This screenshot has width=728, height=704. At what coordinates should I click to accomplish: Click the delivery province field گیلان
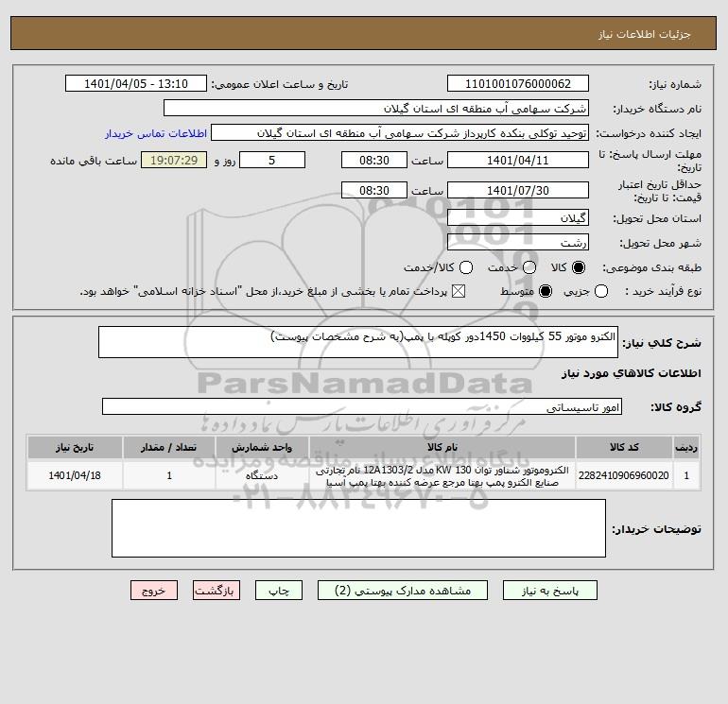(x=518, y=217)
